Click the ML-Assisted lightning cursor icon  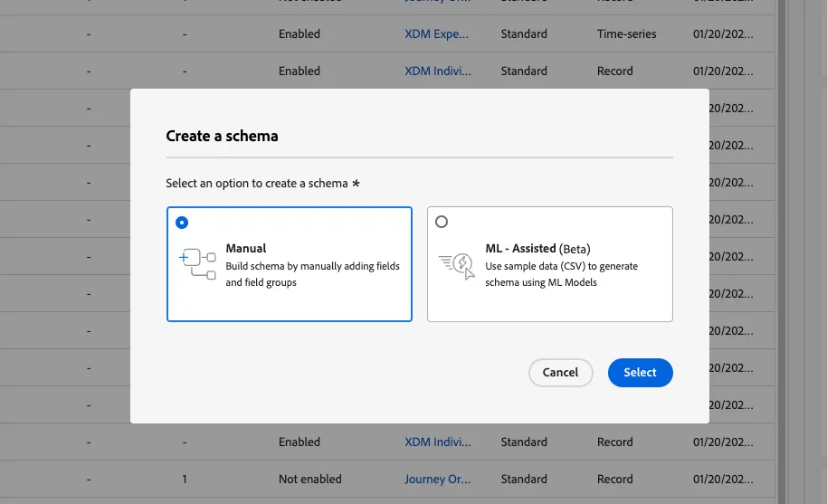click(457, 266)
